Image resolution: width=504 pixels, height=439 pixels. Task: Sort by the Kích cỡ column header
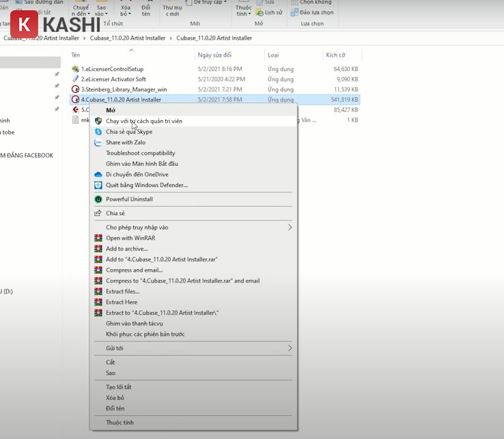pos(342,55)
